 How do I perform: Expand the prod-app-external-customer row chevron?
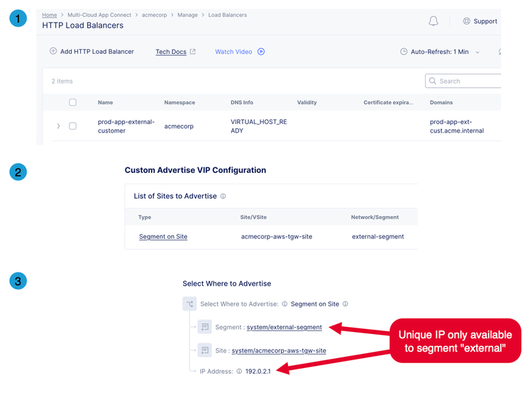coord(58,126)
